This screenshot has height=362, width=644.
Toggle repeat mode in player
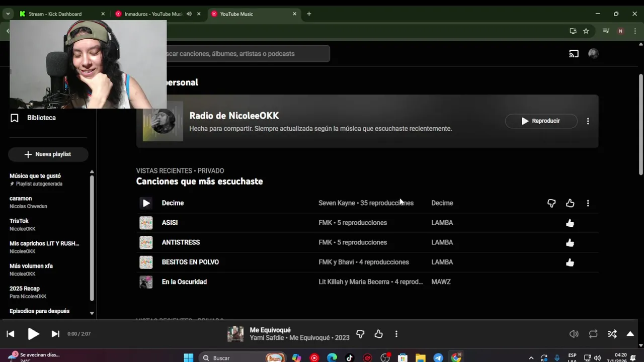(593, 334)
